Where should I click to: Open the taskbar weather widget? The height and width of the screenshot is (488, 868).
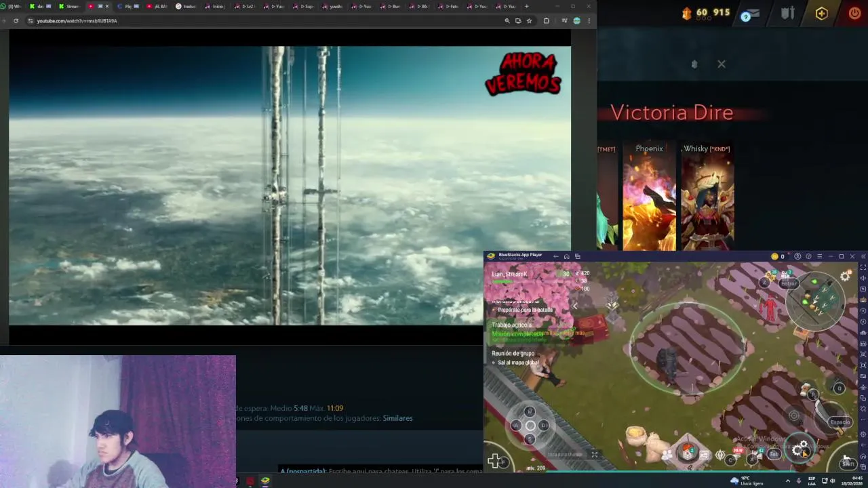click(x=747, y=481)
